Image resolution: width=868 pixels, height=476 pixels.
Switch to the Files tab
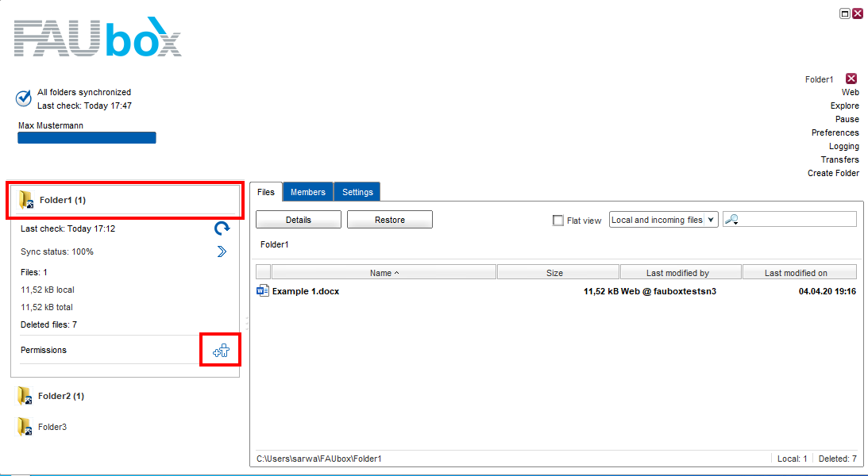pos(266,192)
